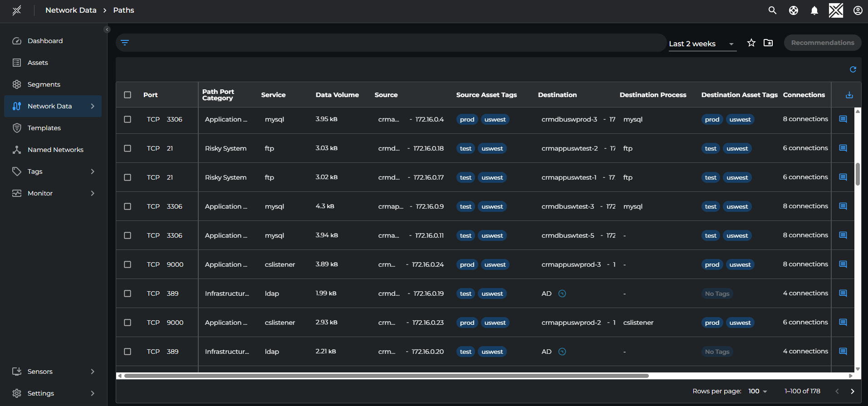This screenshot has width=868, height=406.
Task: Select the first TCP 389 ldap row checkbox
Action: [128, 293]
